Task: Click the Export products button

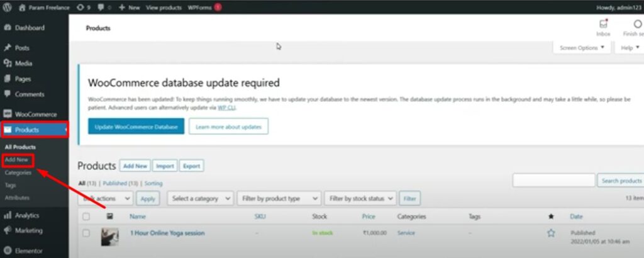Action: (191, 166)
